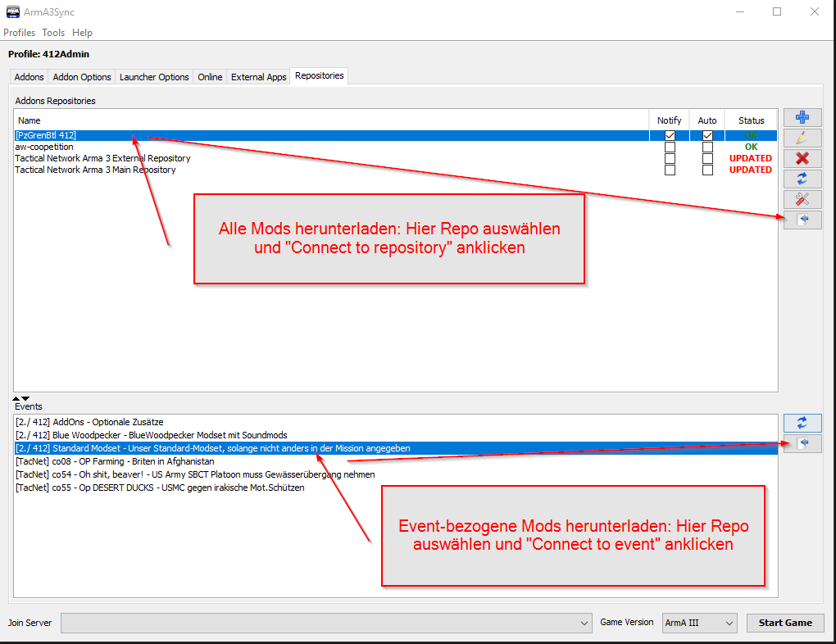Image resolution: width=836 pixels, height=644 pixels.
Task: Expand the Game Version ArmA III dropdown
Action: [x=729, y=624]
